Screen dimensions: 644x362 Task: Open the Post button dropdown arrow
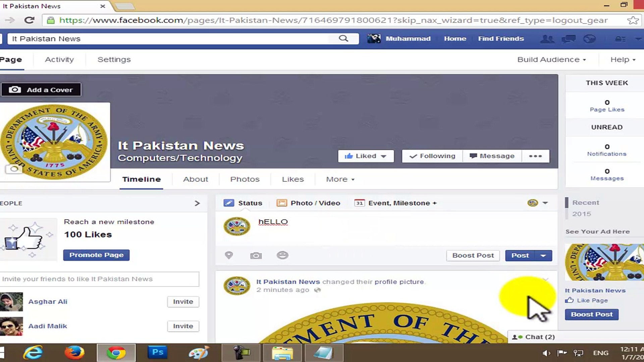click(x=543, y=256)
